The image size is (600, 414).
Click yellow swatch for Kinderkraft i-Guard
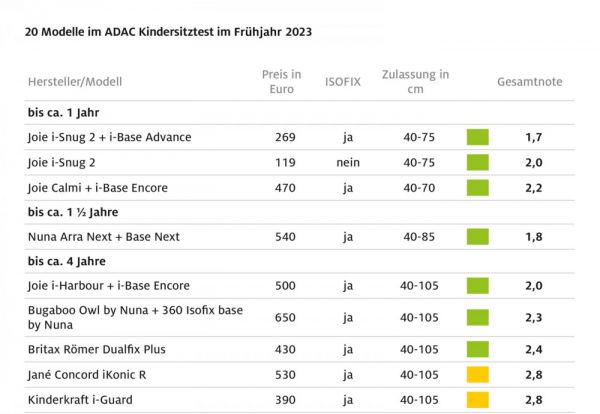pos(477,400)
